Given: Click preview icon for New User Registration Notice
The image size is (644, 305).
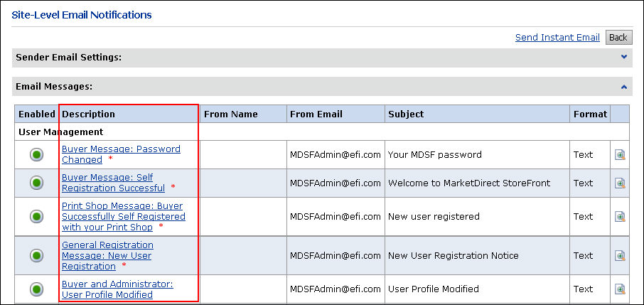Looking at the screenshot, I should coord(620,256).
